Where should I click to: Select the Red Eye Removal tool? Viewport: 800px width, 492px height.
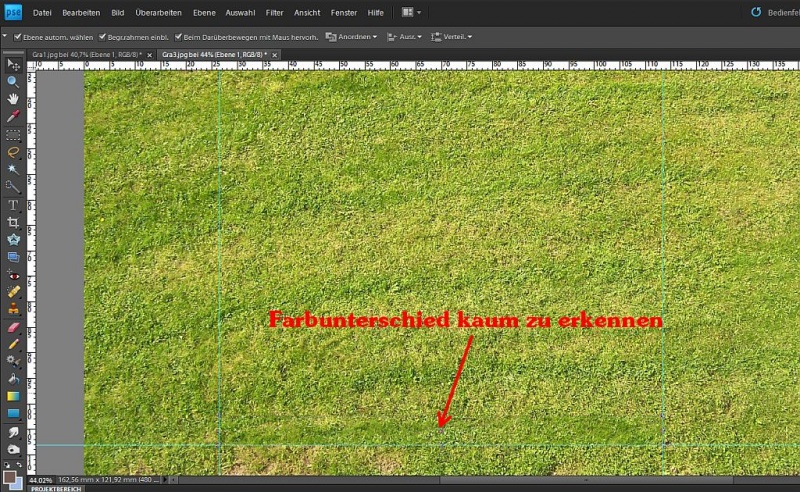(x=13, y=276)
